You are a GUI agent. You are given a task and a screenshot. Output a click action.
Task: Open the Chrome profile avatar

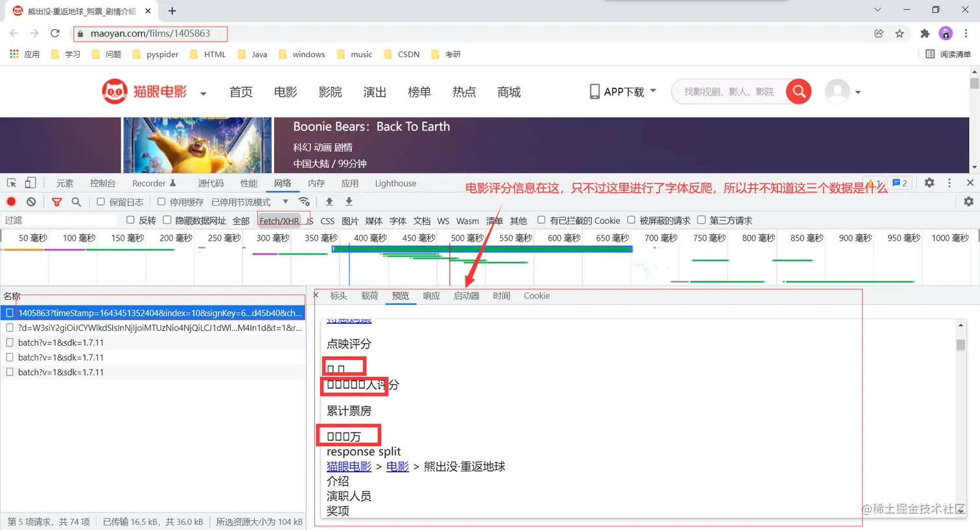click(946, 33)
